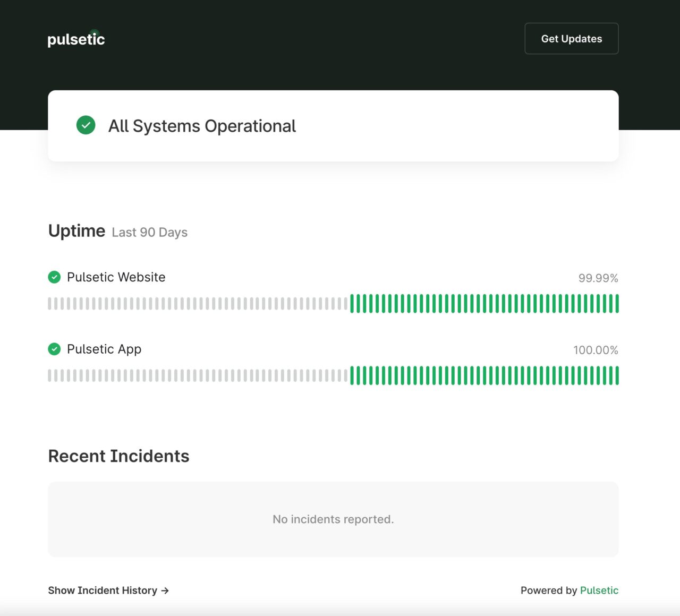680x616 pixels.
Task: Click the status icon next to Pulsetic App
Action: [54, 349]
